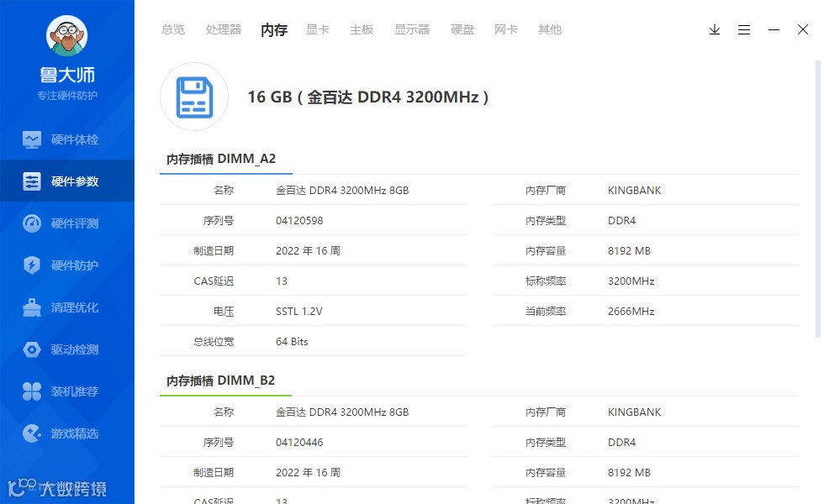Click serial number 04120598
Image resolution: width=824 pixels, height=504 pixels.
pos(299,220)
